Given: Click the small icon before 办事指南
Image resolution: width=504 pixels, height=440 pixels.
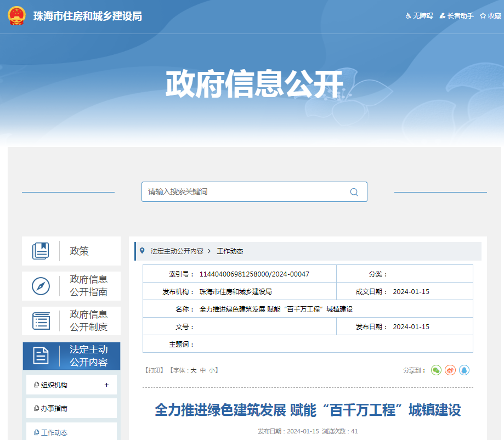Looking at the screenshot, I should [37, 408].
